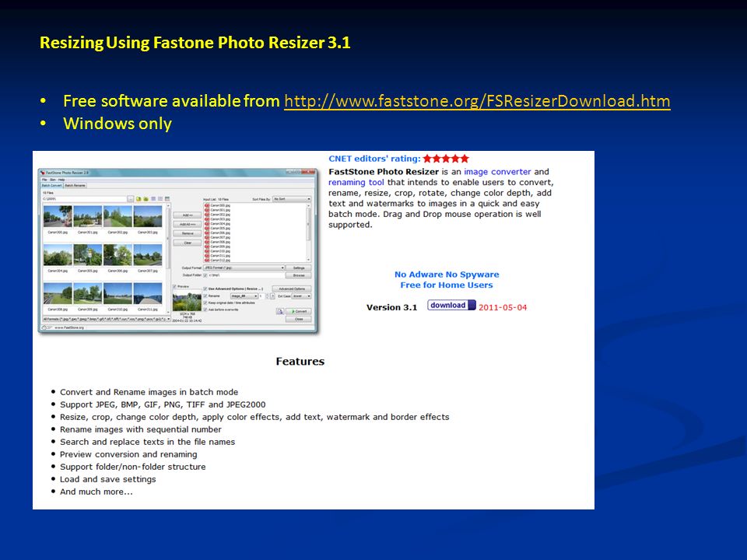Click the thumbnail pane vertical scrollbar
The image size is (747, 560).
coord(168,258)
